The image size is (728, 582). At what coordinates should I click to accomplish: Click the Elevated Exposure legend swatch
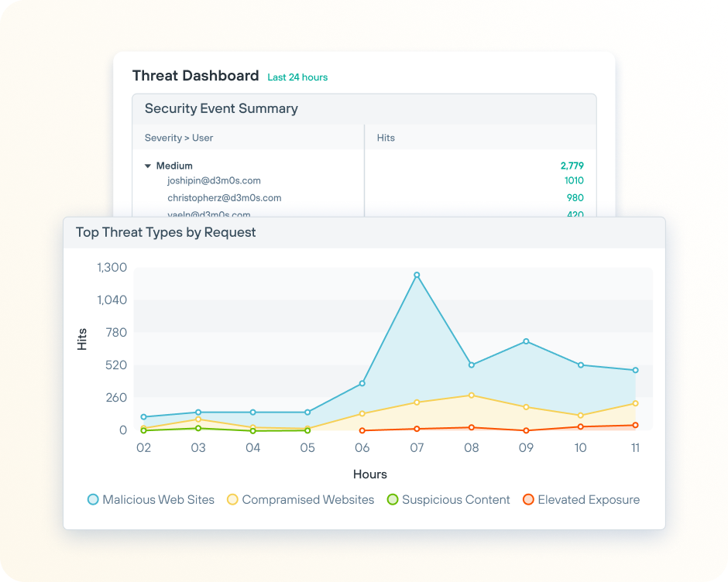(528, 499)
